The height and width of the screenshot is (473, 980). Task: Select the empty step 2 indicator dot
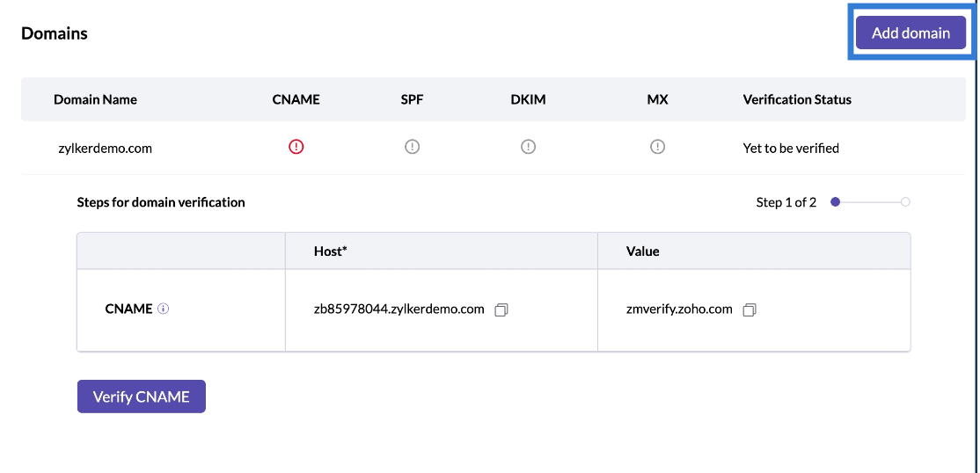(905, 202)
